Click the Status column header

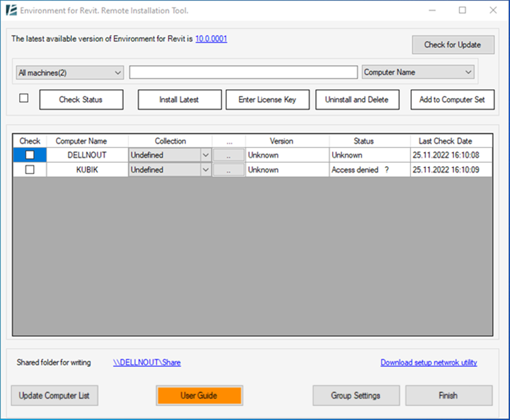(370, 141)
